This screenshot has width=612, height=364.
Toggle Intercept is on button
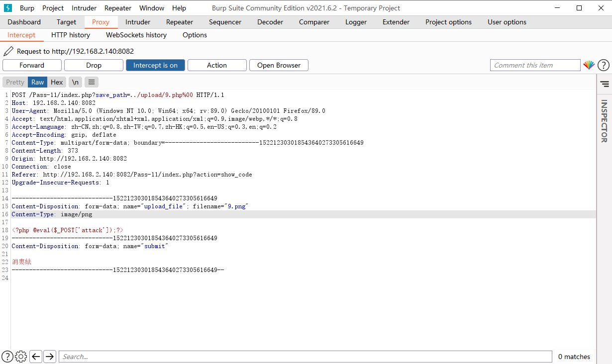point(155,65)
